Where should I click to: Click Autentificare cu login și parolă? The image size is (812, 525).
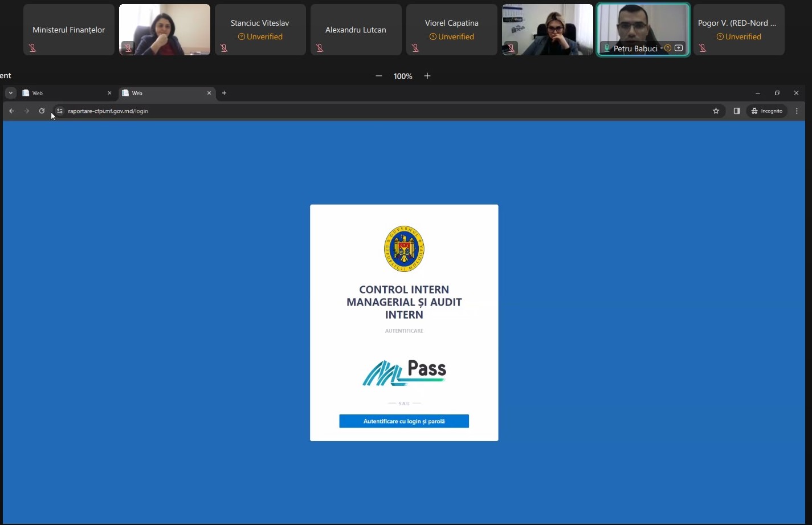(404, 421)
